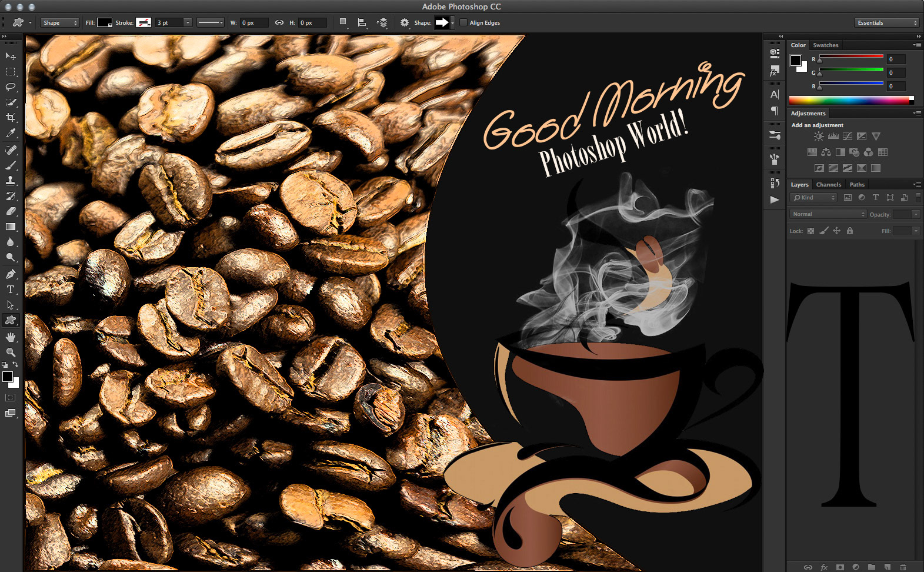924x572 pixels.
Task: Select the Move tool
Action: pyautogui.click(x=10, y=56)
